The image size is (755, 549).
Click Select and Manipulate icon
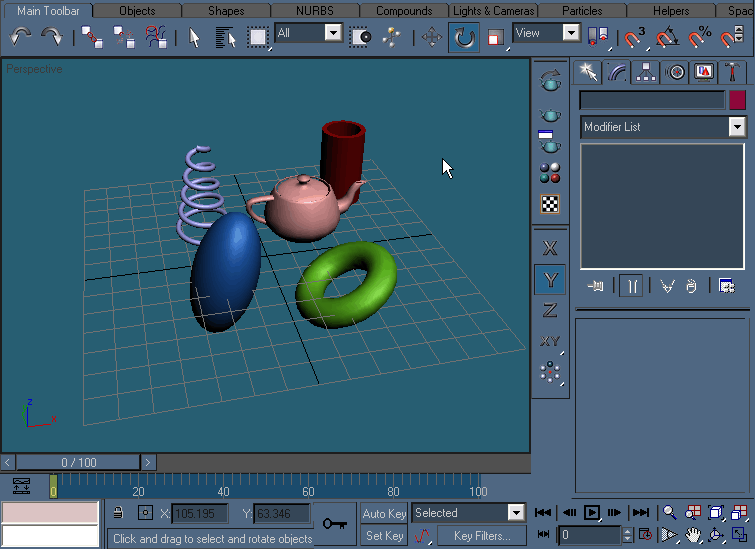391,37
